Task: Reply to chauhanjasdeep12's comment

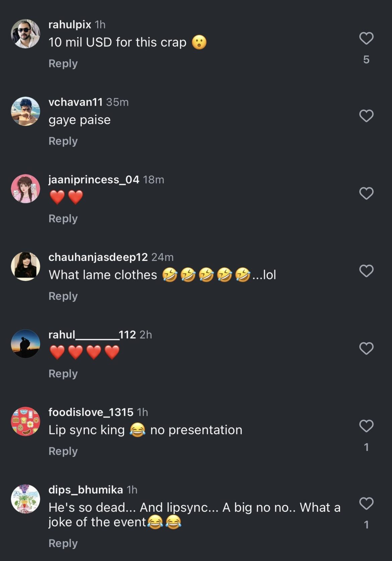Action: 63,296
